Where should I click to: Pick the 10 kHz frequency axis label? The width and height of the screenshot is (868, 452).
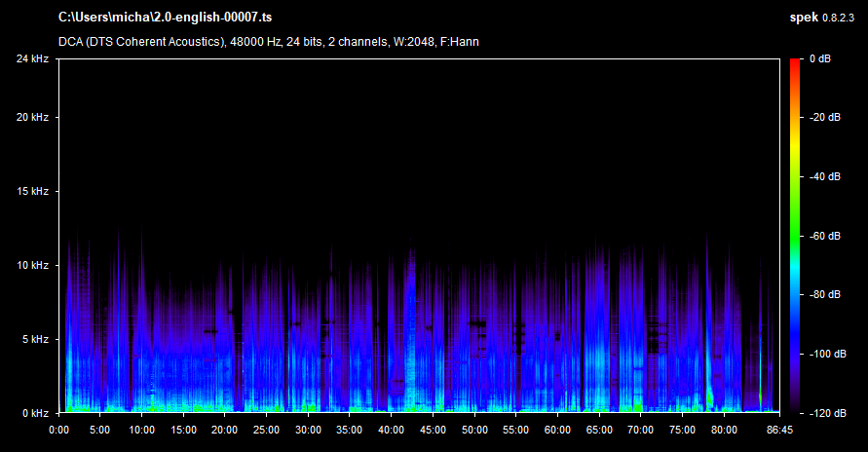tap(31, 265)
